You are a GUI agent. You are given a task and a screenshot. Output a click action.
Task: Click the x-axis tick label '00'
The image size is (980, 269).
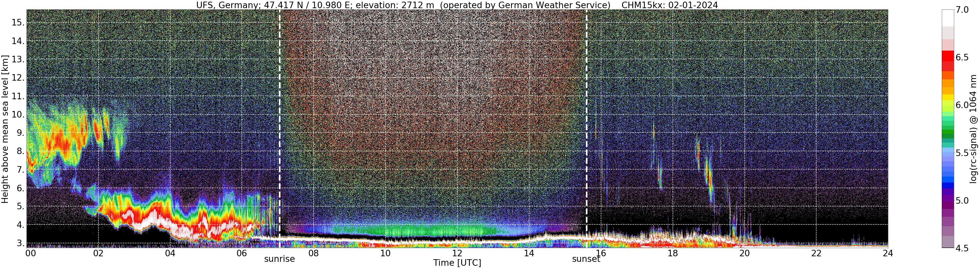click(30, 253)
